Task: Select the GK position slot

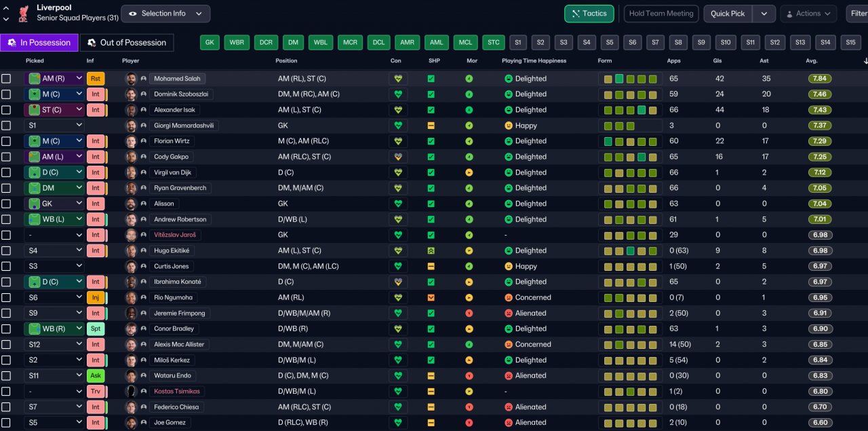Action: click(x=210, y=43)
